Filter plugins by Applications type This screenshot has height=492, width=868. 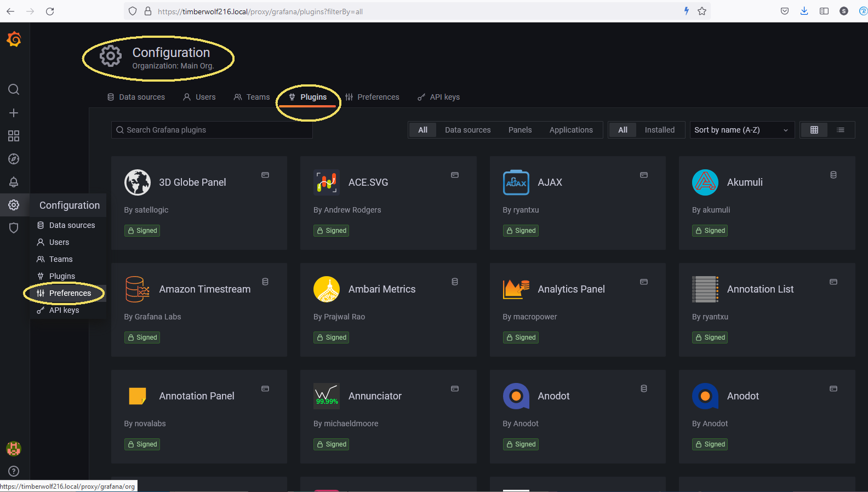tap(571, 130)
